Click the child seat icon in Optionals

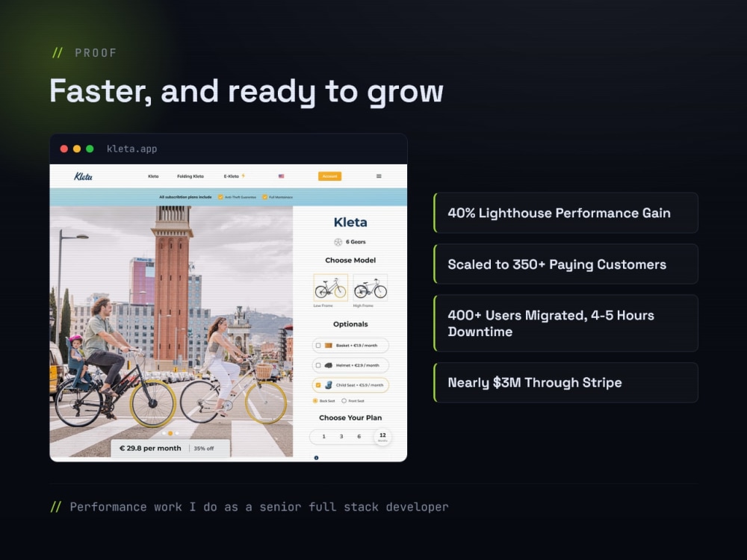pos(328,385)
